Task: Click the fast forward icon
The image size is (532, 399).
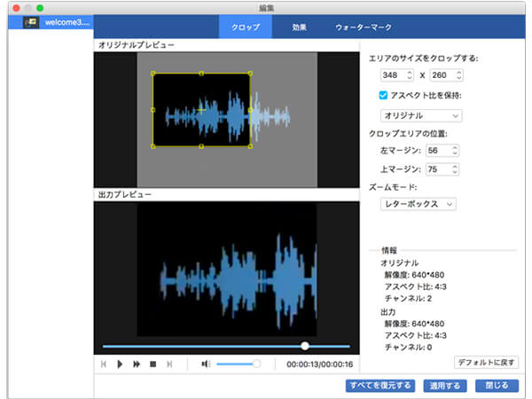Action: (x=137, y=364)
